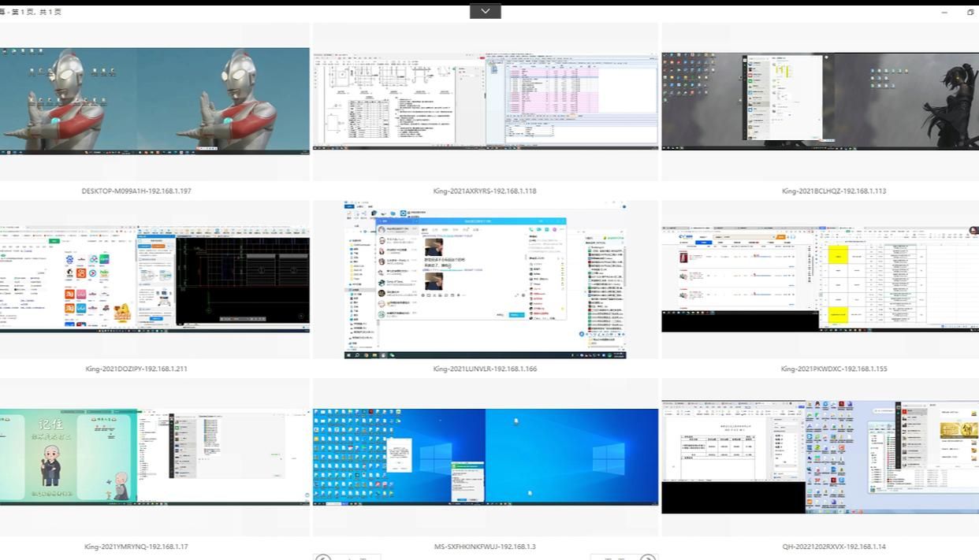Image resolution: width=979 pixels, height=560 pixels.
Task: Open the King-2021LUNVLR chat window thumbnail
Action: (485, 280)
